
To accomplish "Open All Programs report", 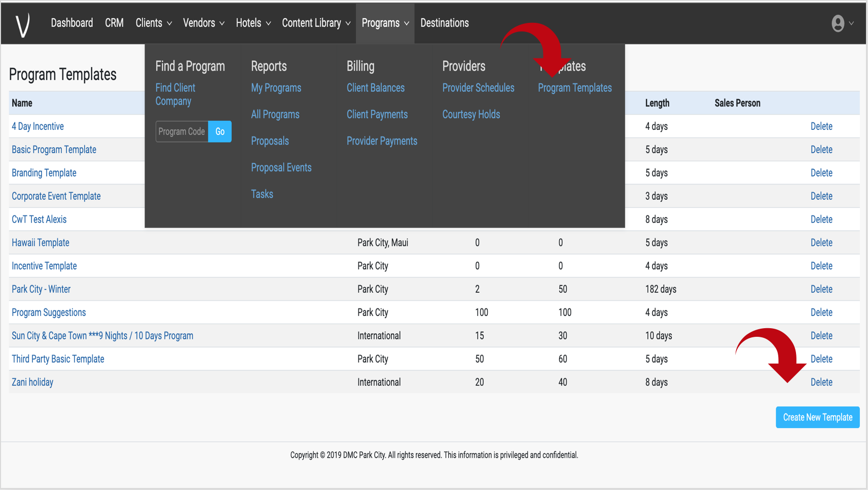I will click(275, 114).
